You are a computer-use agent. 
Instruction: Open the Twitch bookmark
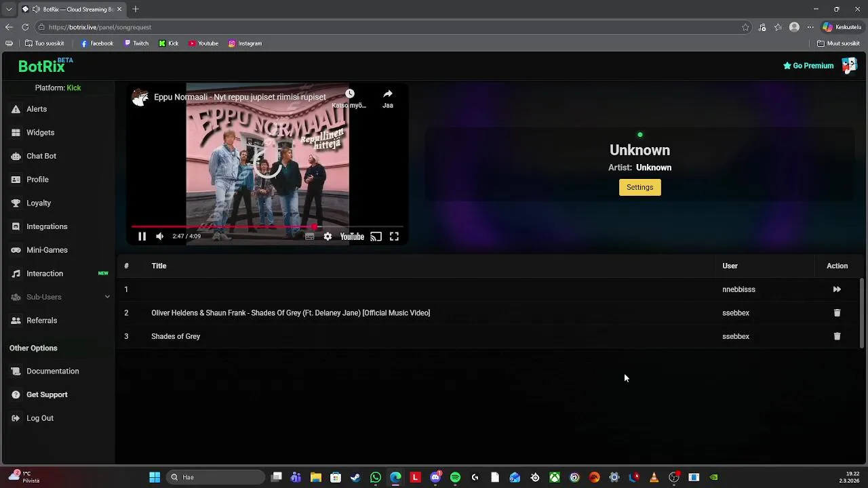tap(136, 43)
